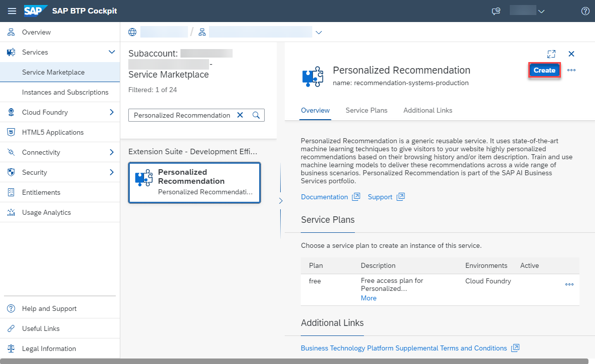Open Overview in the sidebar
595x364 pixels.
click(x=37, y=32)
